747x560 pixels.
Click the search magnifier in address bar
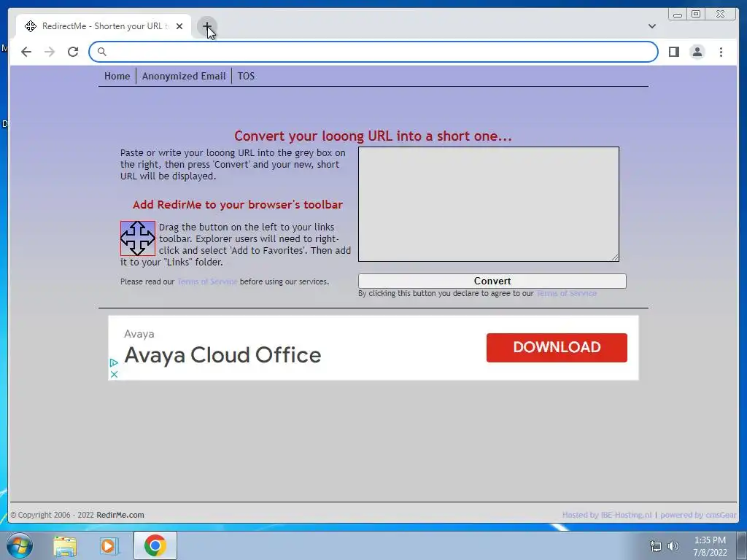click(x=102, y=52)
